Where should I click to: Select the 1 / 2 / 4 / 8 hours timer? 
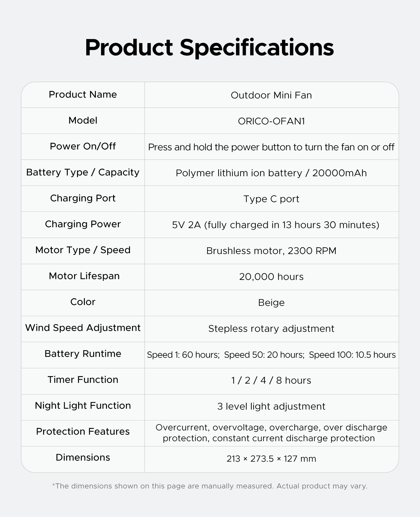coord(271,380)
